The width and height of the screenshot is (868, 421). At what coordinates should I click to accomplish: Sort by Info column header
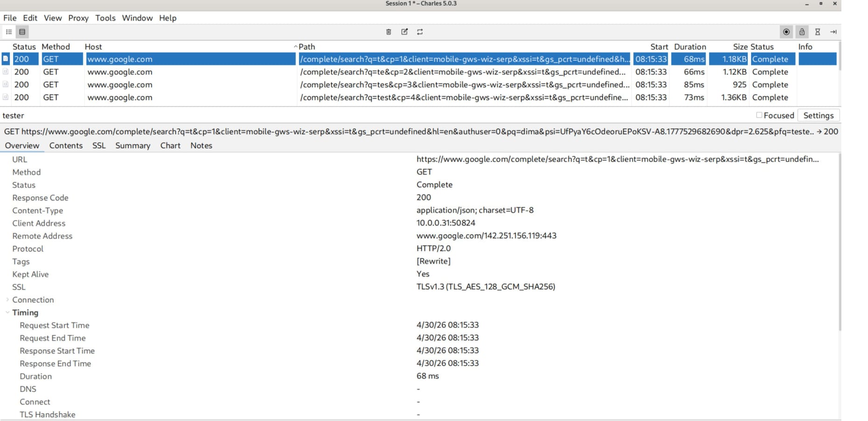805,47
